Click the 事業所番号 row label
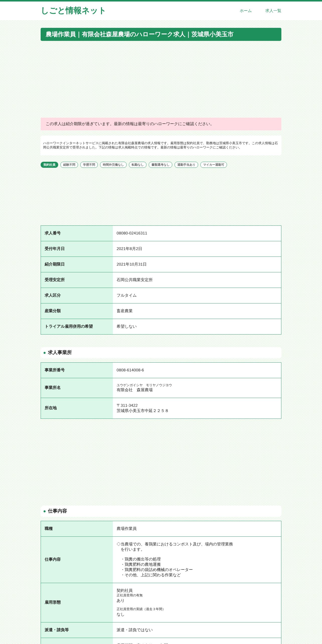Image resolution: width=322 pixels, height=644 pixels. pos(55,370)
